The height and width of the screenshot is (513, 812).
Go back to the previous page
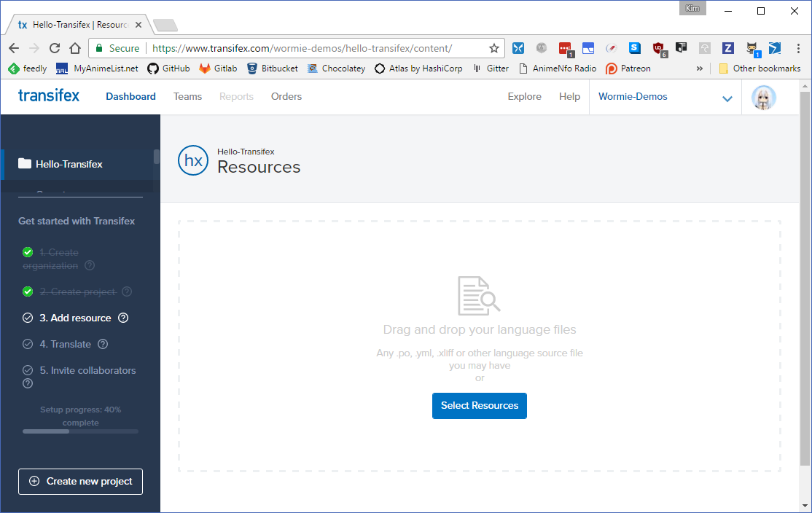[x=14, y=48]
